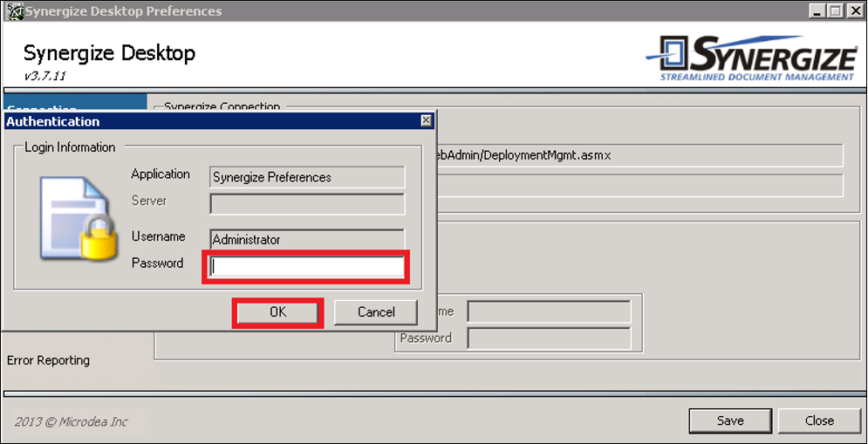The width and height of the screenshot is (868, 444).
Task: Open the Error Reporting section
Action: click(48, 360)
